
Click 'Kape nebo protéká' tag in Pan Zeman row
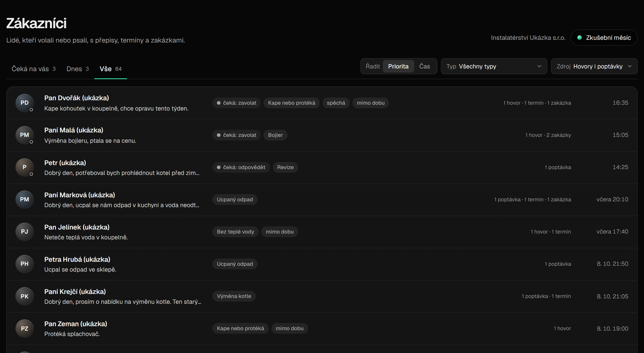click(240, 328)
